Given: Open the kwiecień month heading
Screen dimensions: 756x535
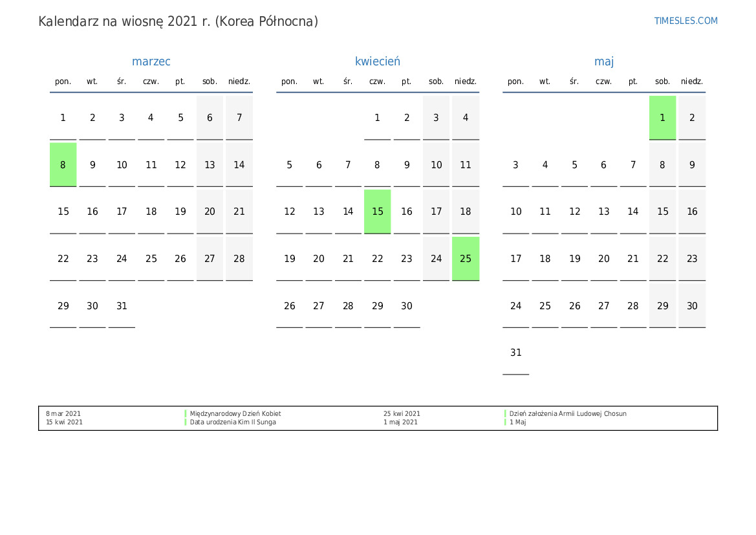Looking at the screenshot, I should pos(378,61).
